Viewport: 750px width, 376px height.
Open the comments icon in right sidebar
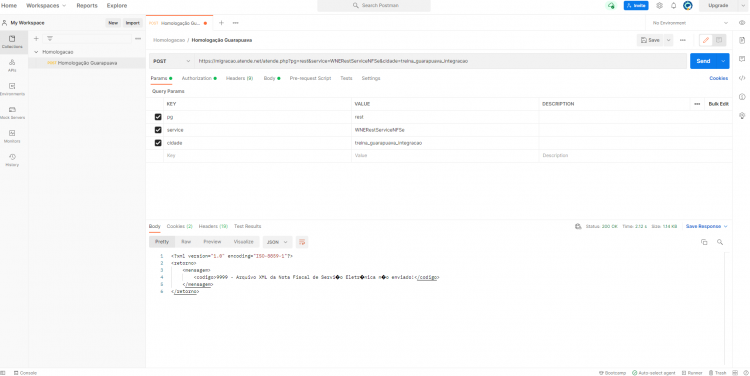[742, 59]
